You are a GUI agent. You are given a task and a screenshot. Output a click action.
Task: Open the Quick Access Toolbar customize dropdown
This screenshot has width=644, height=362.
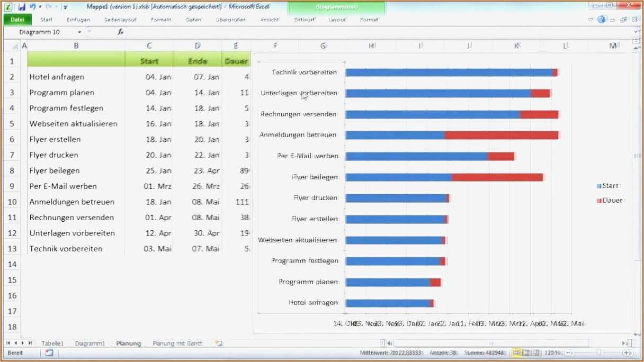tap(65, 6)
